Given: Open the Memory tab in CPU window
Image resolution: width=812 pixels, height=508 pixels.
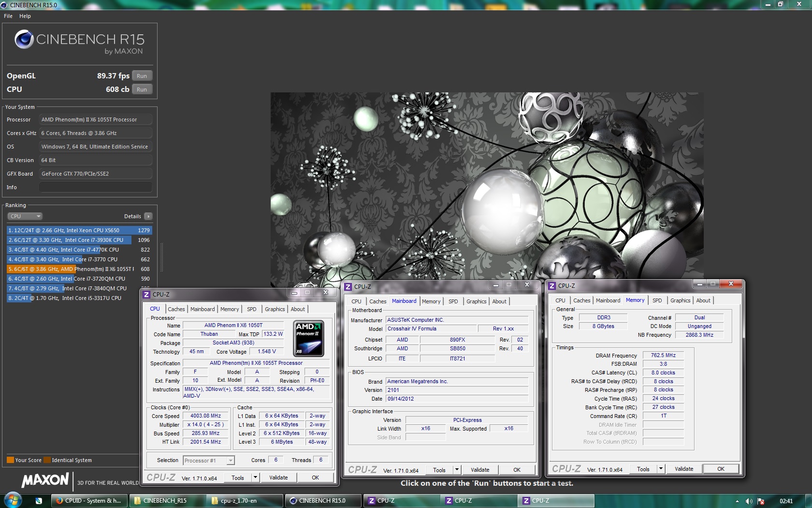Looking at the screenshot, I should pyautogui.click(x=230, y=309).
